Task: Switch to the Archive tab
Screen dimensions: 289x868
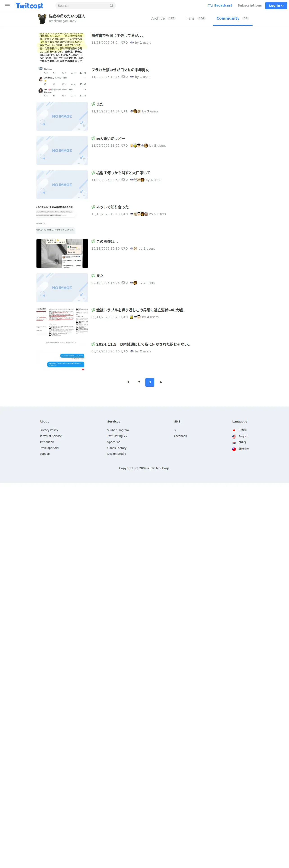Action: 163,18
